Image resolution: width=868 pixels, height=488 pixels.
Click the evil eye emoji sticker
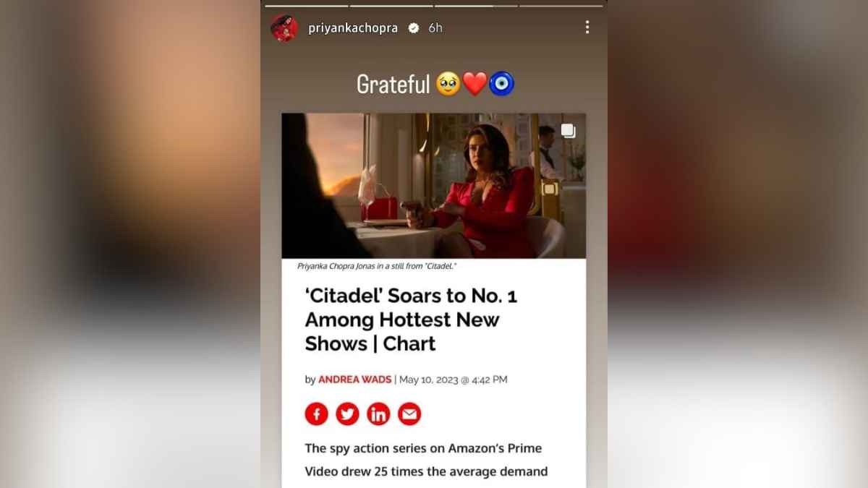(501, 85)
